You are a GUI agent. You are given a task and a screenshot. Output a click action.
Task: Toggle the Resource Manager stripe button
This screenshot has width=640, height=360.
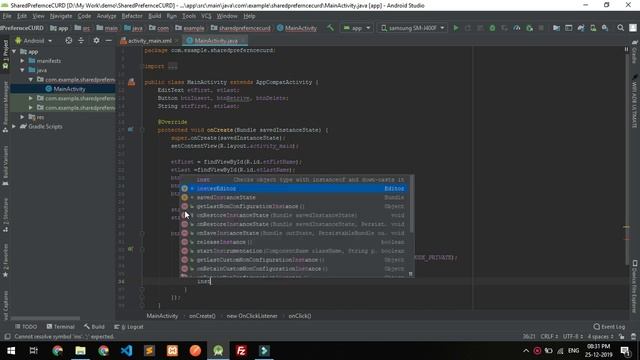click(x=5, y=107)
